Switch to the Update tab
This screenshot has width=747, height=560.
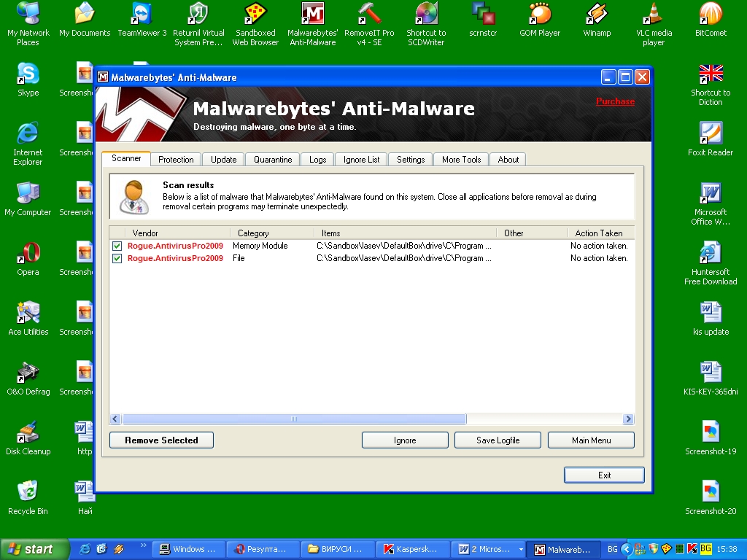click(223, 160)
